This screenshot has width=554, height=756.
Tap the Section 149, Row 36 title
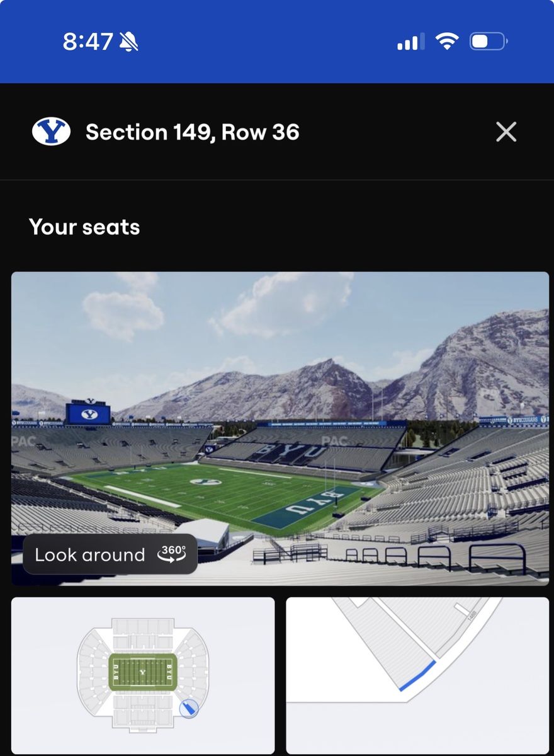[x=193, y=132]
